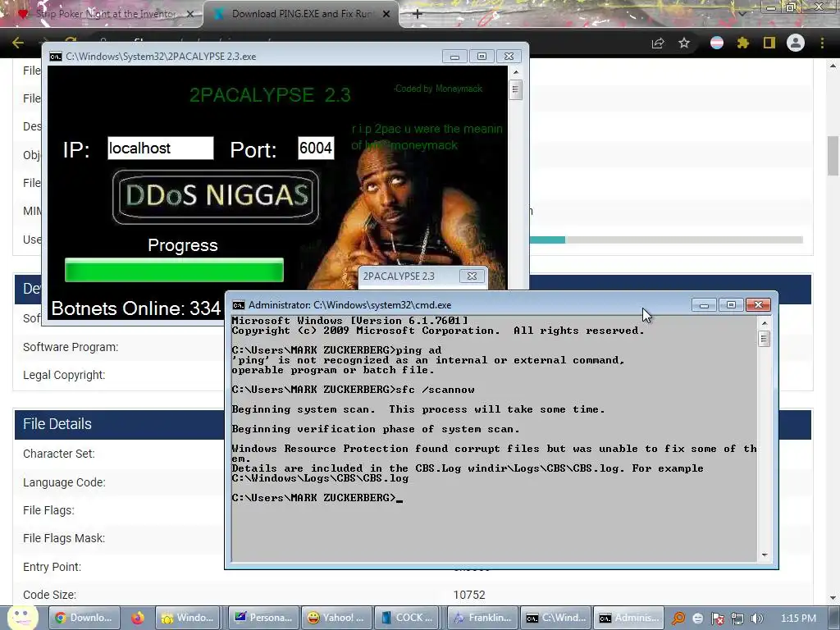Click the orange magnifier tray icon

[678, 619]
